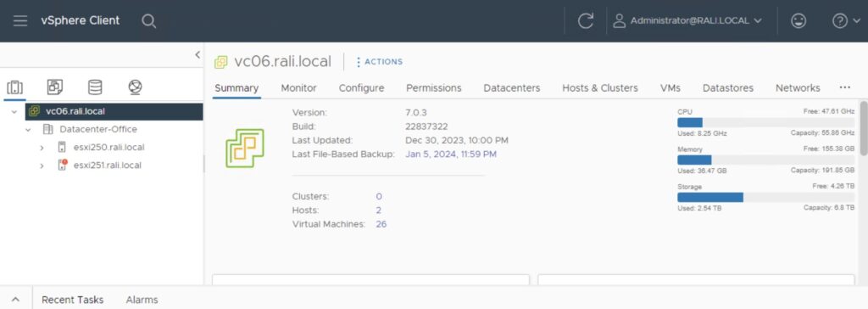
Task: Click Last Updated date Dec 30, 2023
Action: (x=457, y=140)
